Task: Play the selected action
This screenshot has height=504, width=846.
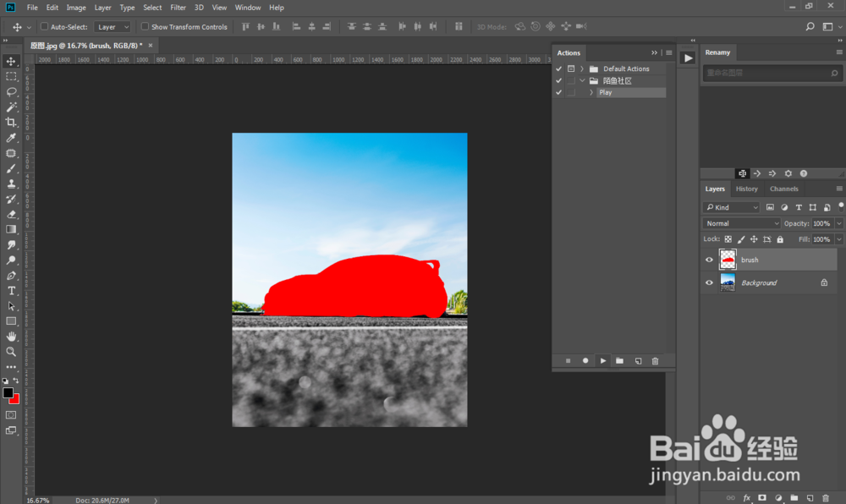Action: [x=602, y=360]
